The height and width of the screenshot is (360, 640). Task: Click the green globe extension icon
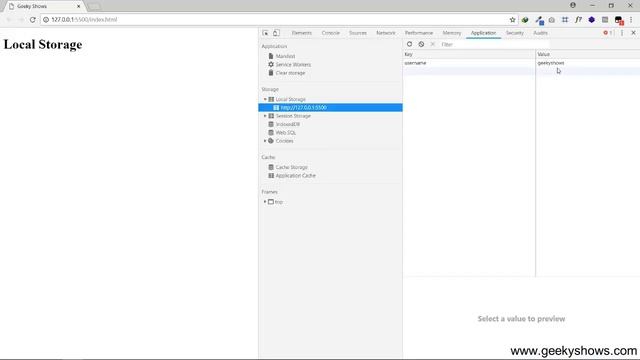pyautogui.click(x=525, y=20)
